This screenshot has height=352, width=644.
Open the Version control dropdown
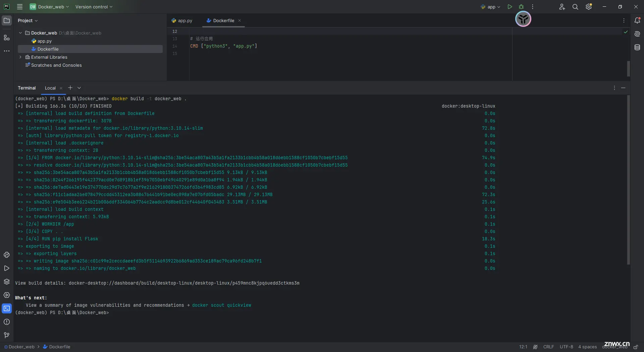pos(94,7)
